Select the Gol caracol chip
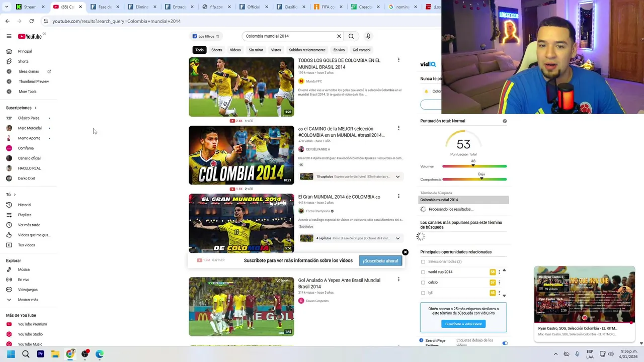The width and height of the screenshot is (644, 362). (x=361, y=50)
